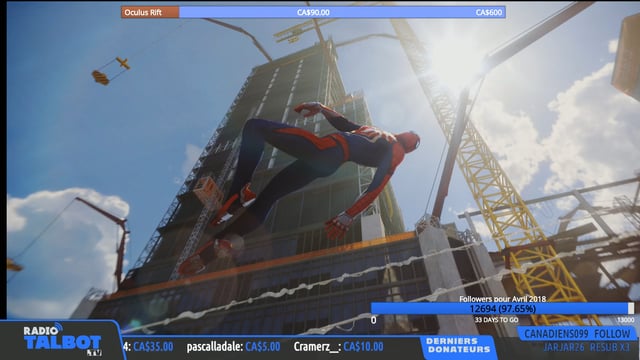640x360 pixels.
Task: Select the Cramerz_ CA$10.00 donation entry
Action: (x=338, y=347)
